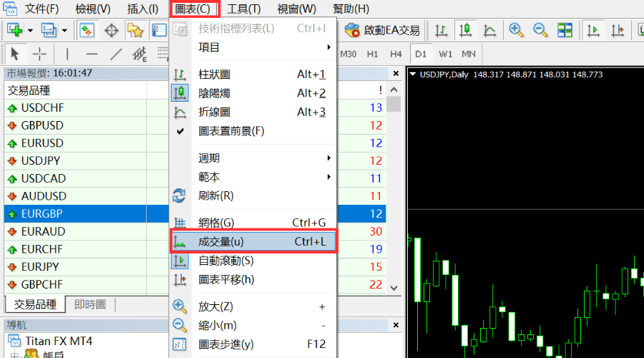The height and width of the screenshot is (358, 644).
Task: Switch to the 即時圖 tab
Action: point(90,304)
